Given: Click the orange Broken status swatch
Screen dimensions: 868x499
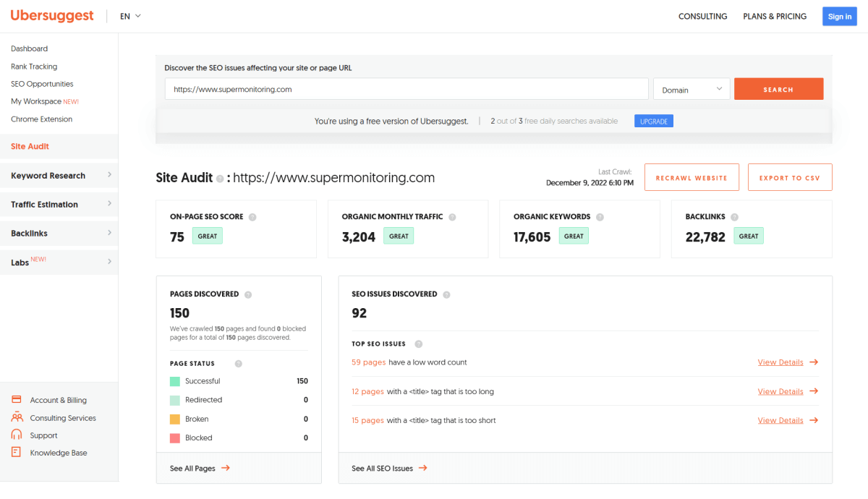Looking at the screenshot, I should pyautogui.click(x=175, y=419).
